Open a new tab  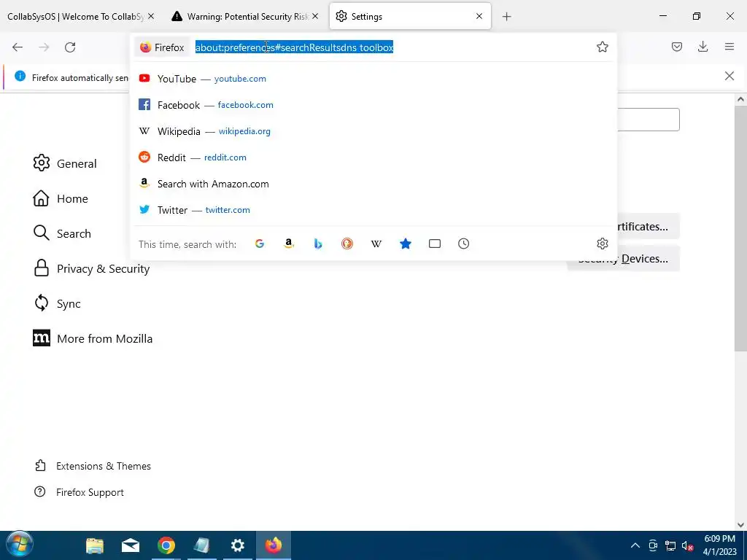[x=506, y=17]
